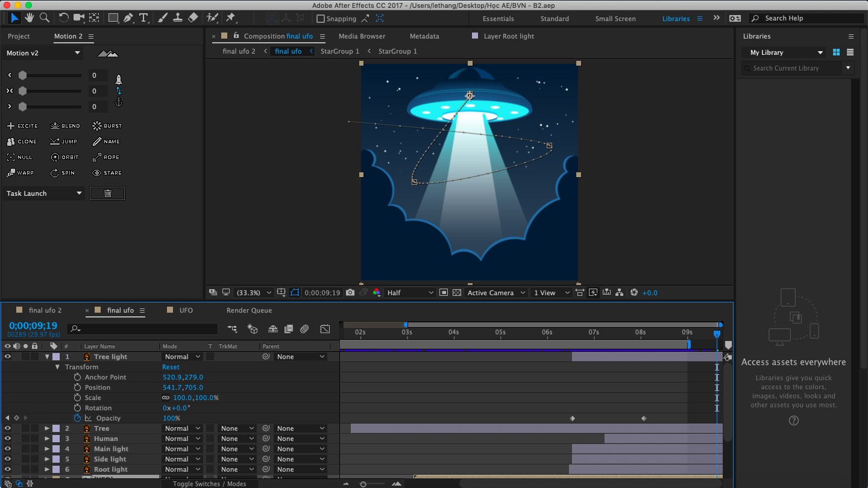The width and height of the screenshot is (868, 488).
Task: Click the Orbit tool in Motion panel
Action: (65, 157)
